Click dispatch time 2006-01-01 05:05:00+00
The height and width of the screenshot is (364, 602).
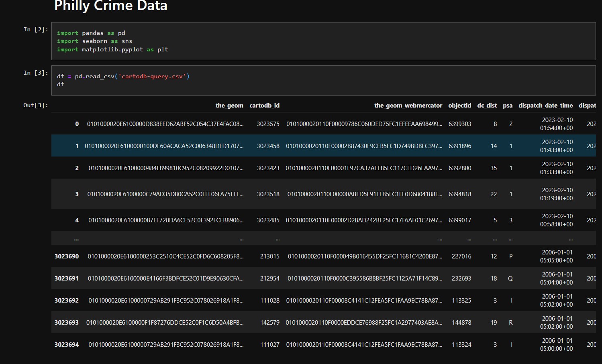[x=557, y=256]
